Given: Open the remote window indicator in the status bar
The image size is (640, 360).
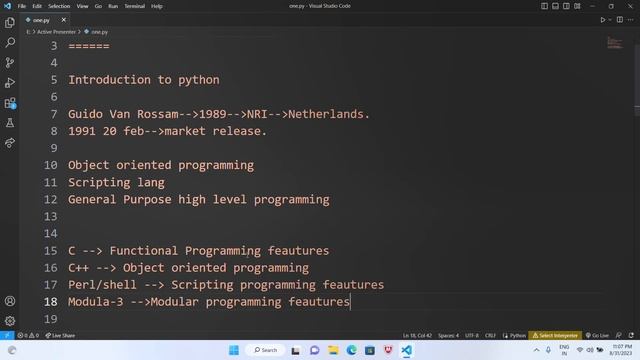Looking at the screenshot, I should tap(7, 336).
